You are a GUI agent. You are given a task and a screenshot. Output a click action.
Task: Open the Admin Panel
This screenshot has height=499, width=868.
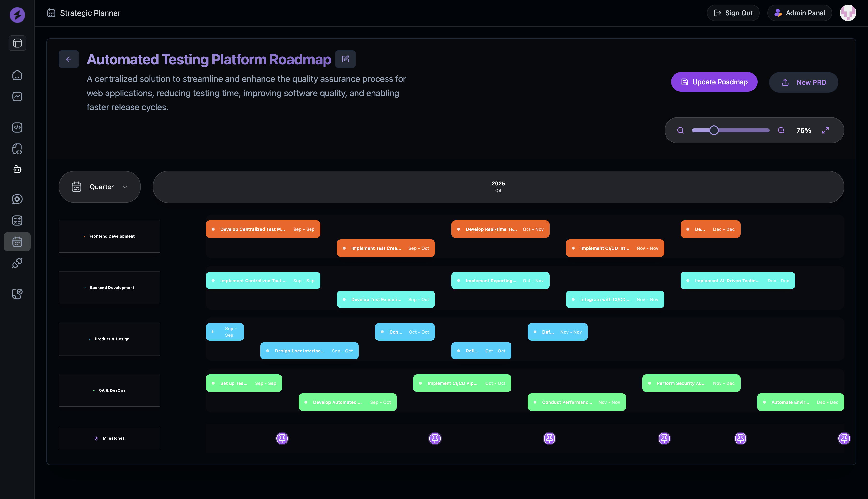(x=799, y=13)
